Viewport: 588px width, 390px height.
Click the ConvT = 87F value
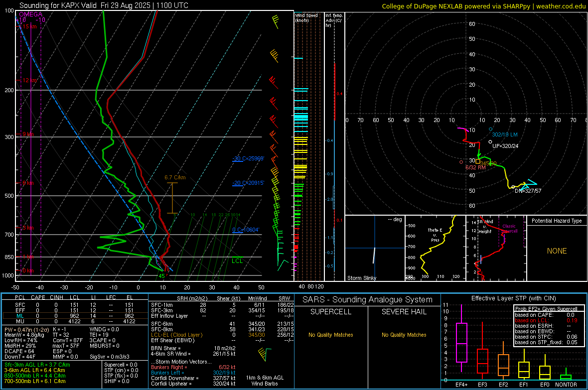click(68, 341)
